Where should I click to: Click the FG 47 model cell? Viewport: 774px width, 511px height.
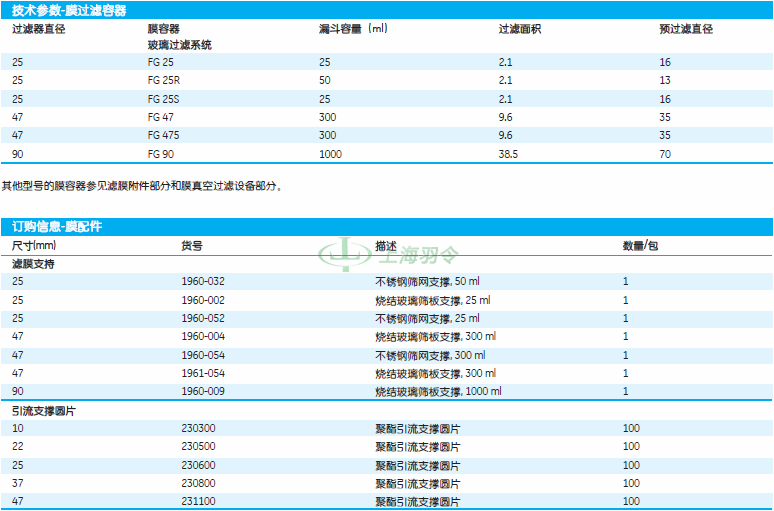(x=161, y=118)
